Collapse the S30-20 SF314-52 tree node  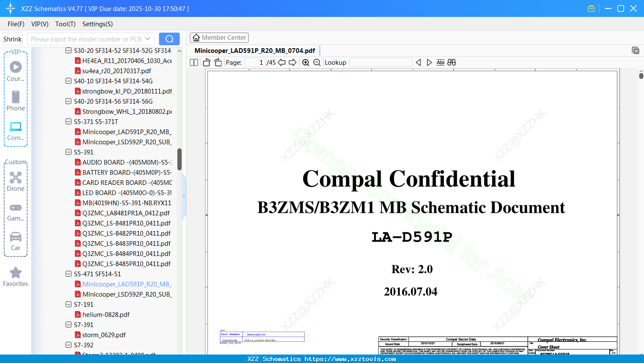click(x=69, y=51)
